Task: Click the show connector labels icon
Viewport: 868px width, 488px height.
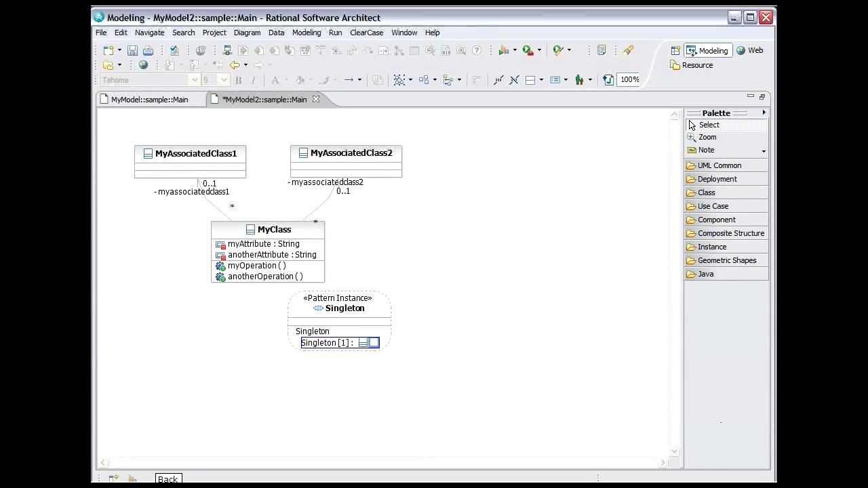Action: point(498,80)
